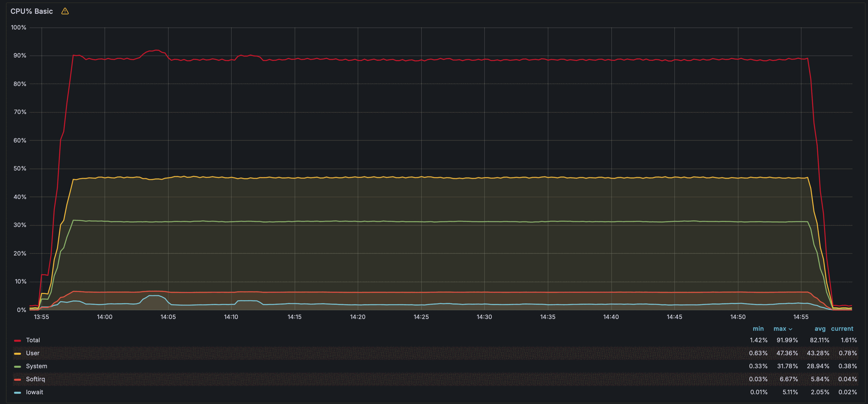Sort legend by the min column
868x404 pixels.
(x=758, y=328)
